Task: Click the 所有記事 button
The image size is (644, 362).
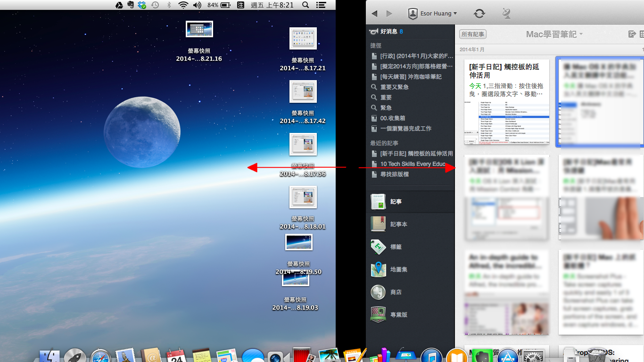Action: click(x=473, y=34)
